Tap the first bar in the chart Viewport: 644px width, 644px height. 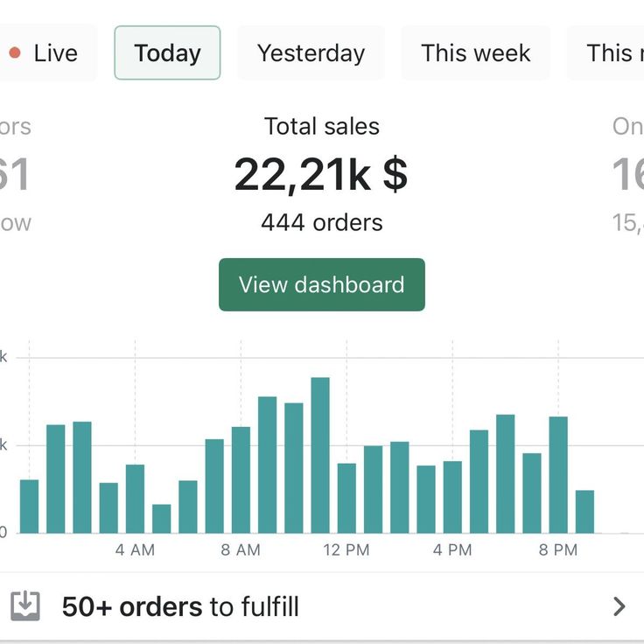tap(29, 507)
